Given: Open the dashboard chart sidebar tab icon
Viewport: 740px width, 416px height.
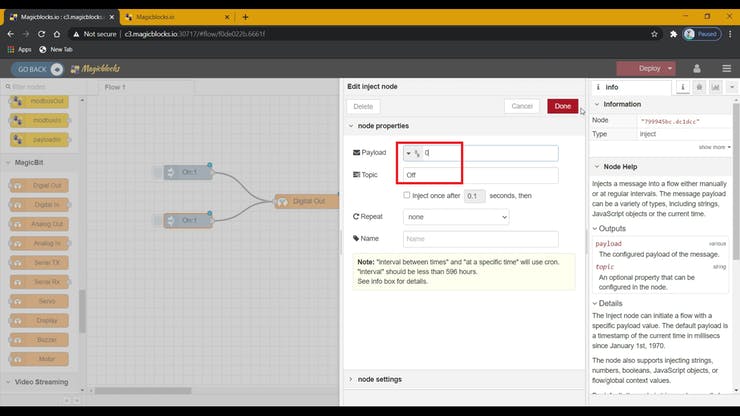Looking at the screenshot, I should coord(715,87).
